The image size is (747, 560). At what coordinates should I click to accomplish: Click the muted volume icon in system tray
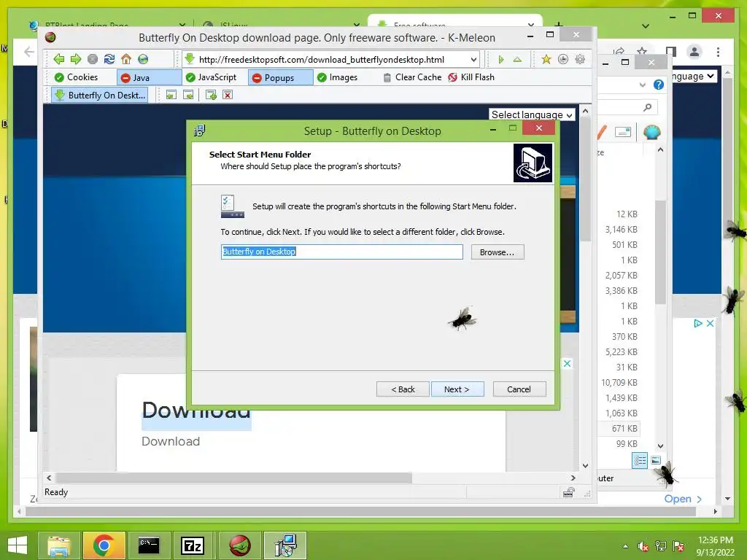(x=643, y=546)
